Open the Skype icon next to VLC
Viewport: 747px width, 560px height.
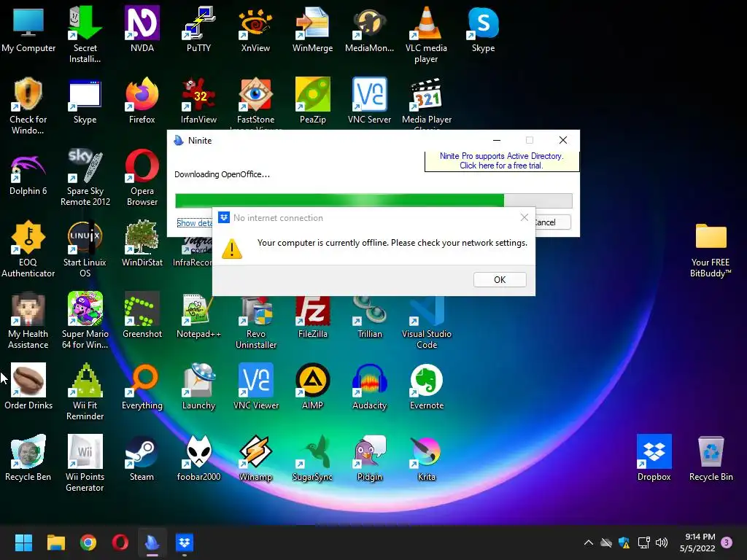[483, 30]
